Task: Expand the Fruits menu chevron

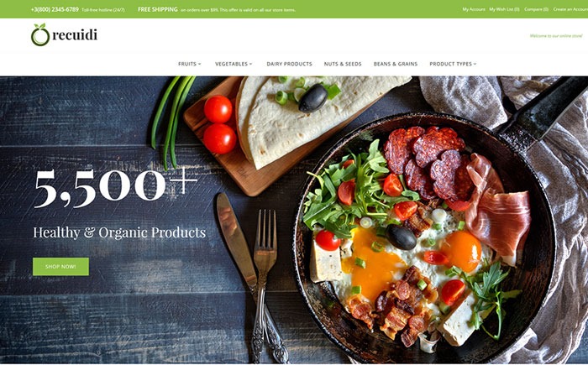Action: [200, 64]
